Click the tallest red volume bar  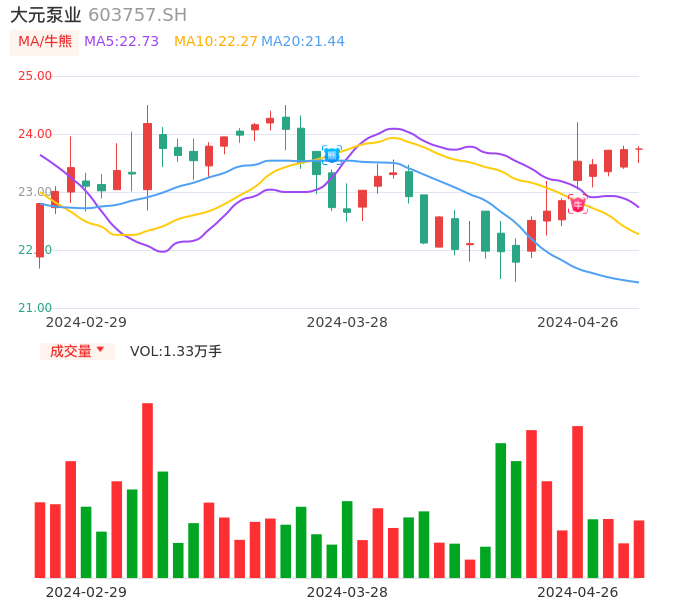coord(147,490)
